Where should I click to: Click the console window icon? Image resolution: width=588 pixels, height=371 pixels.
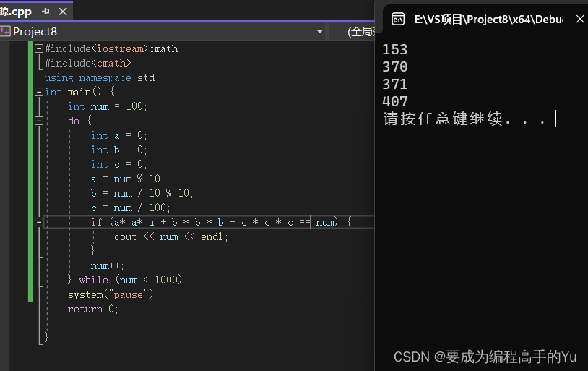[398, 19]
